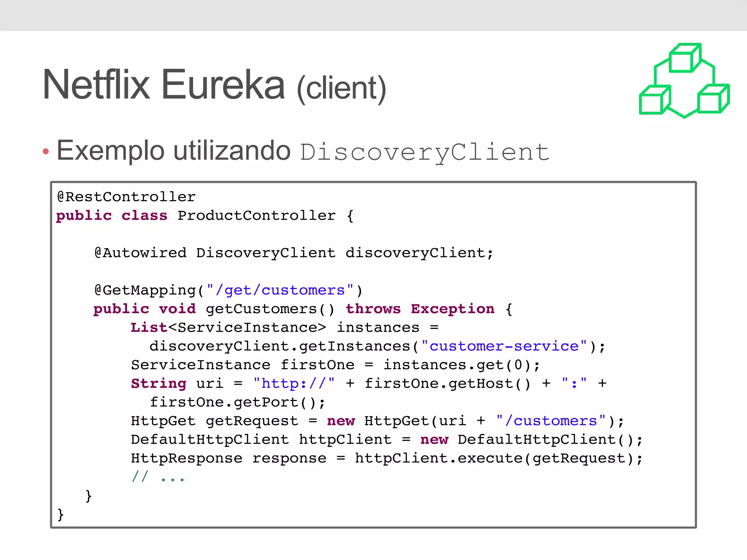The image size is (747, 560).
Task: Click the green cubes network logo
Action: (x=684, y=81)
